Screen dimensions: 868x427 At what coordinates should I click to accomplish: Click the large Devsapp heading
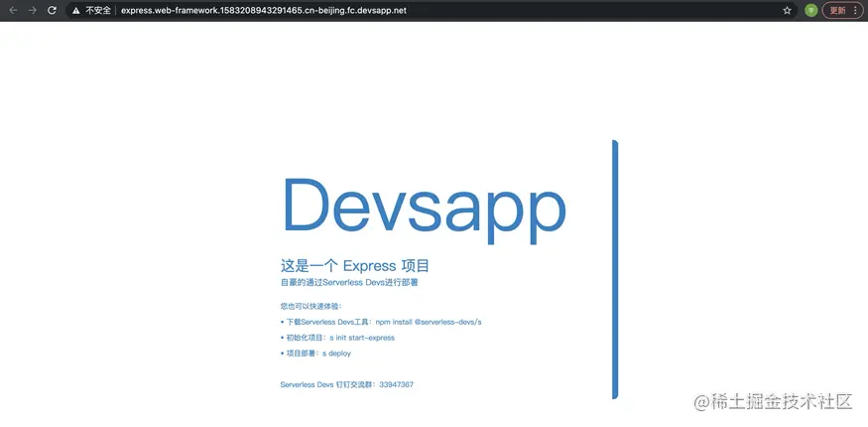pos(424,211)
